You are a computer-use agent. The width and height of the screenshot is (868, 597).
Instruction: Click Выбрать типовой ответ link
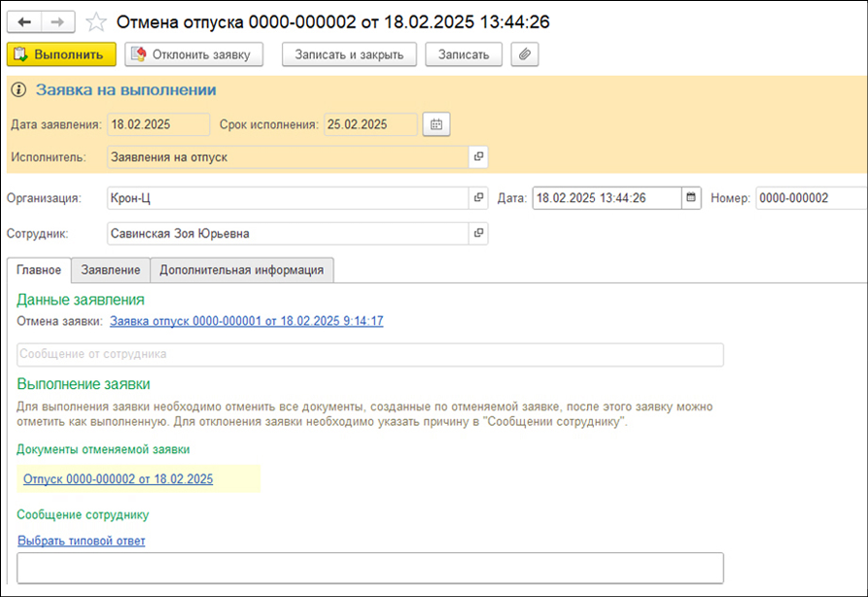(x=81, y=541)
